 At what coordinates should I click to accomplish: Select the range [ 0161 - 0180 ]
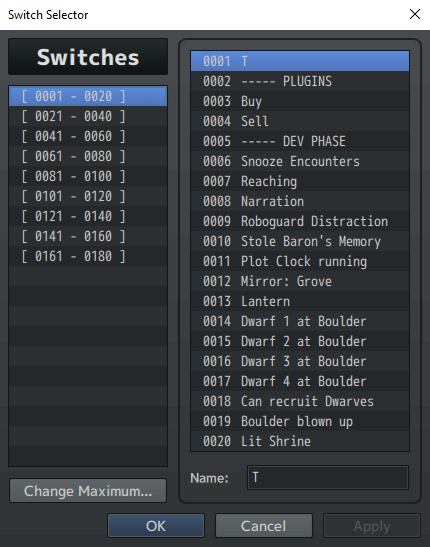(x=88, y=256)
